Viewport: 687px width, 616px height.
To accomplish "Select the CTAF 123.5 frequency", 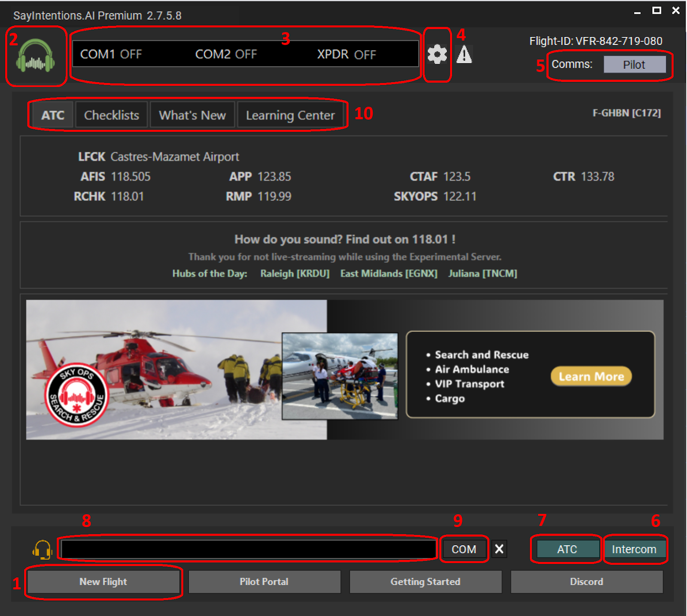I will 440,177.
